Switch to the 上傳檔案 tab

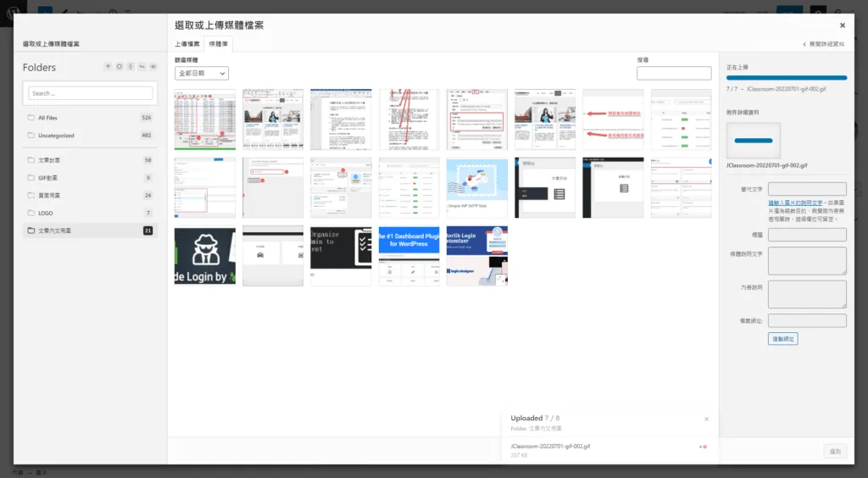pyautogui.click(x=187, y=44)
